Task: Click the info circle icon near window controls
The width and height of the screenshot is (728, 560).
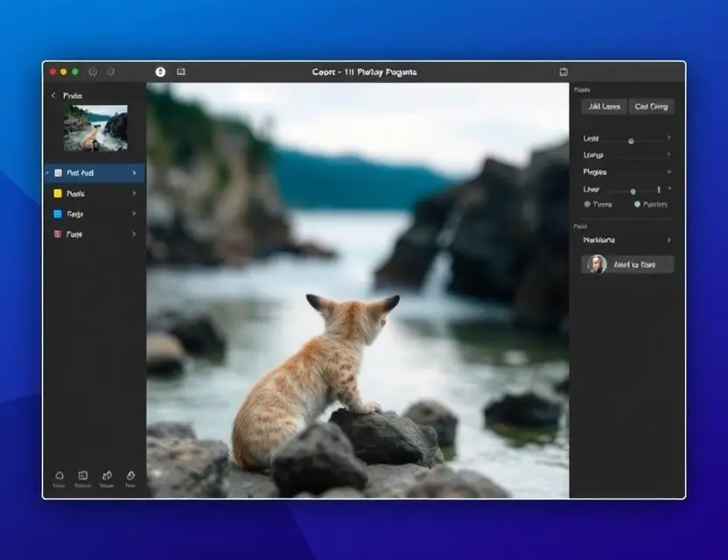Action: coord(93,72)
